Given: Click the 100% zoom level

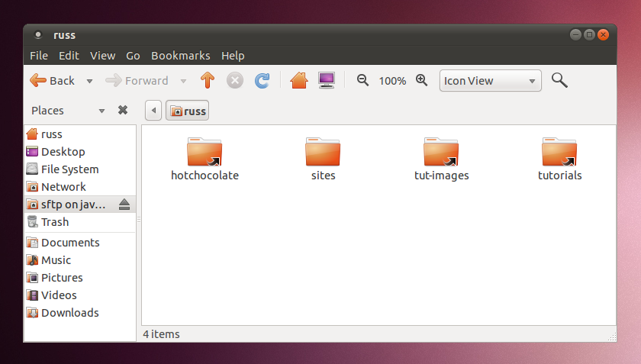Looking at the screenshot, I should pos(392,81).
